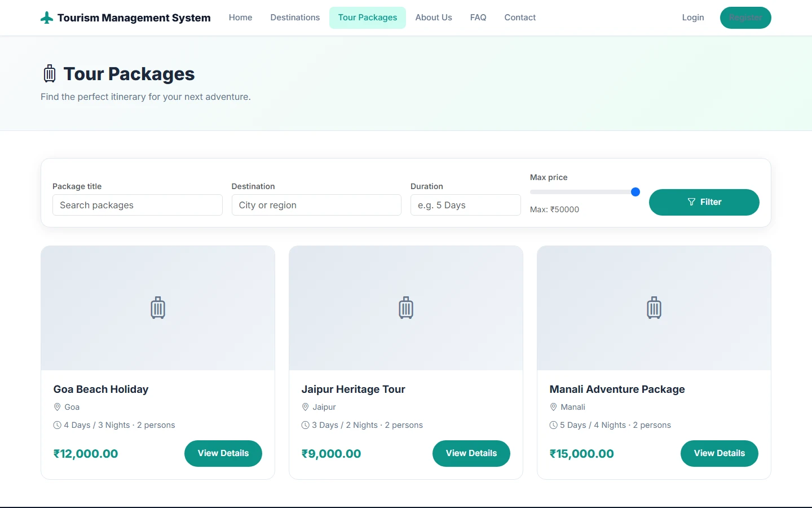Viewport: 812px width, 508px height.
Task: Click the Package title label
Action: pos(77,186)
